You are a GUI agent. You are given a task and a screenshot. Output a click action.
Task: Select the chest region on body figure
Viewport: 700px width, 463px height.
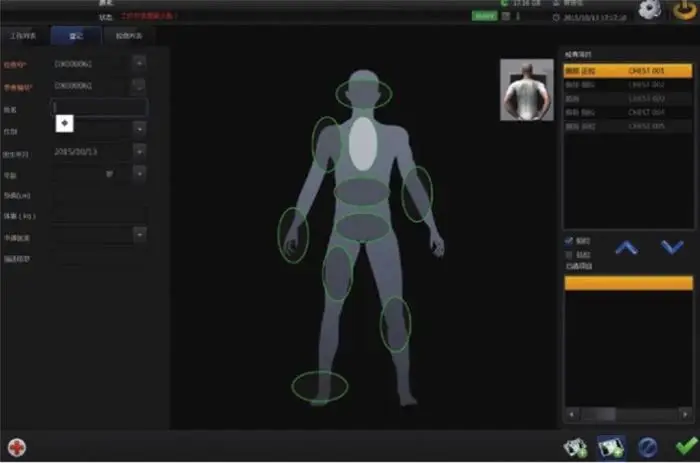tap(362, 143)
